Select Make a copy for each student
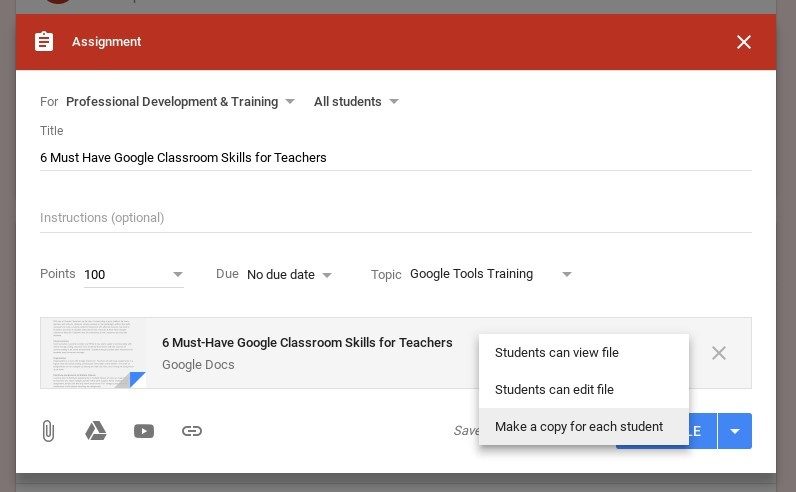Image resolution: width=796 pixels, height=492 pixels. 584,427
